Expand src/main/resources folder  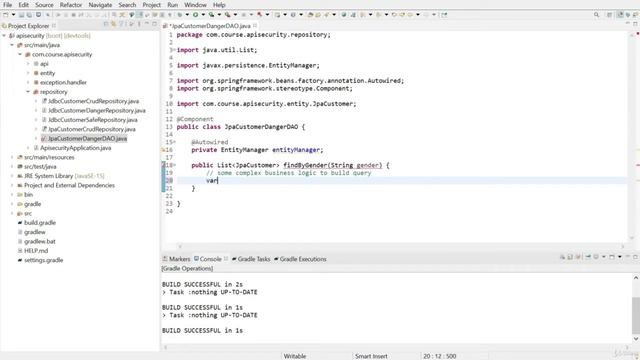(x=12, y=157)
